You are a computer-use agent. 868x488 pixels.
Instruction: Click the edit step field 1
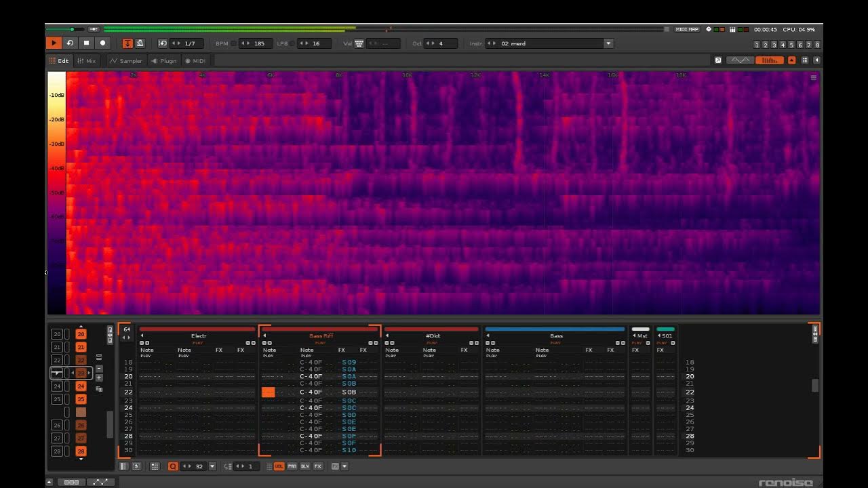(248, 466)
